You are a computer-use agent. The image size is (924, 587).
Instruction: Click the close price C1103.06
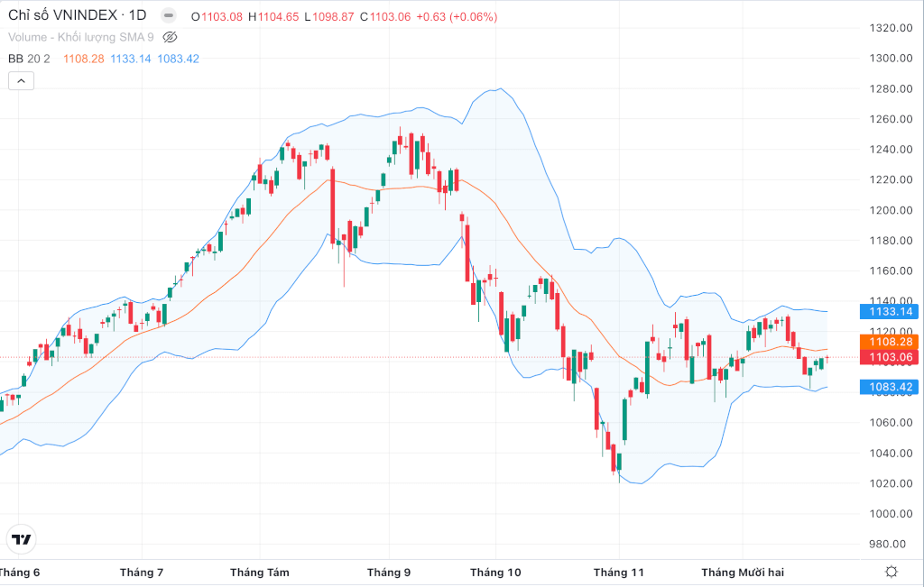click(385, 16)
